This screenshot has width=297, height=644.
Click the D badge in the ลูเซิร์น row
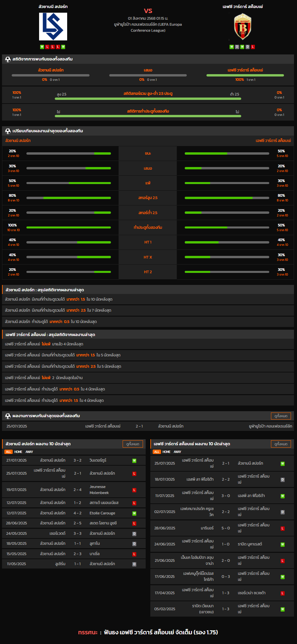[x=134, y=564]
